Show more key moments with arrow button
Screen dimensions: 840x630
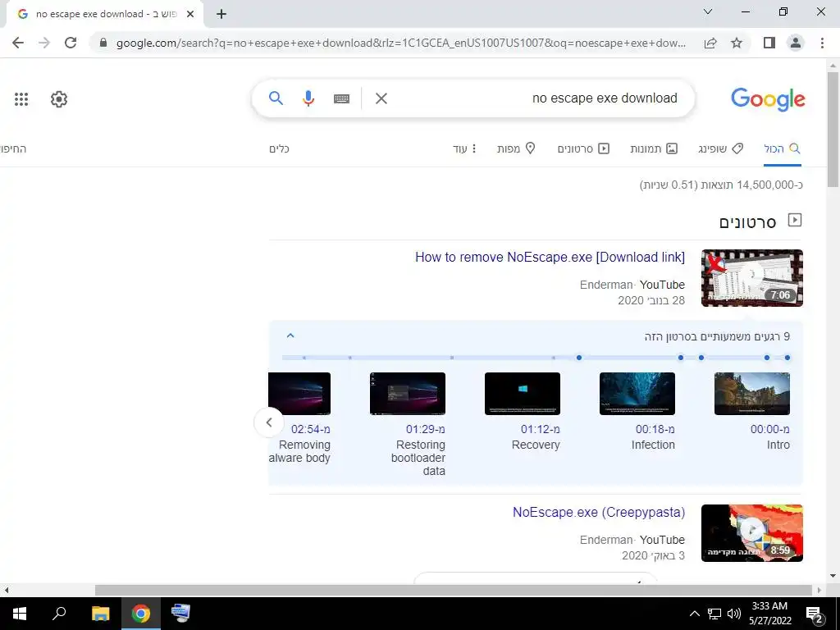tap(269, 422)
